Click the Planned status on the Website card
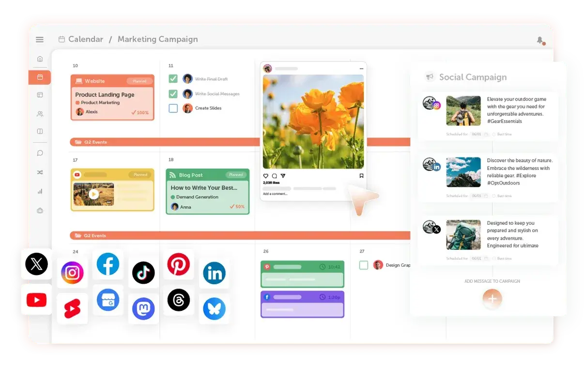Screen dimensions: 588x368 coord(139,81)
